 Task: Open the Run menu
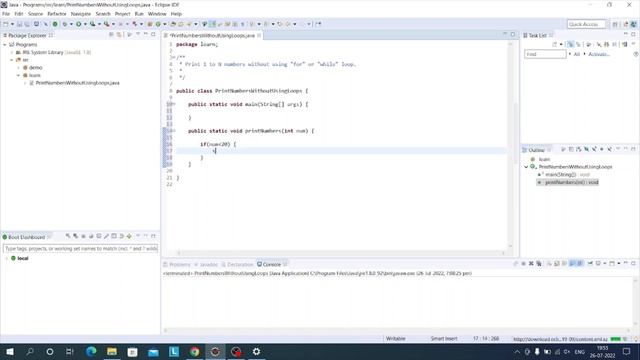139,14
